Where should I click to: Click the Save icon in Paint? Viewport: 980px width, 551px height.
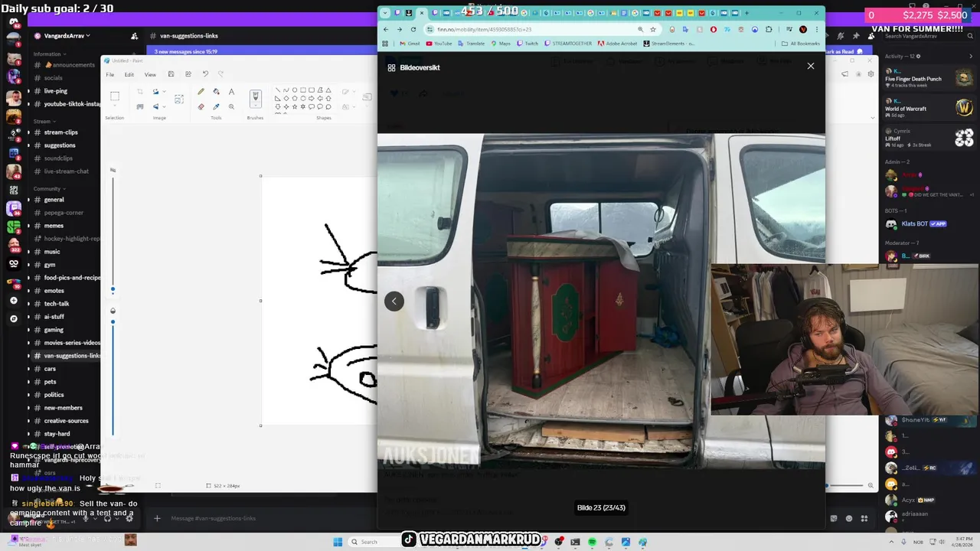pyautogui.click(x=171, y=74)
